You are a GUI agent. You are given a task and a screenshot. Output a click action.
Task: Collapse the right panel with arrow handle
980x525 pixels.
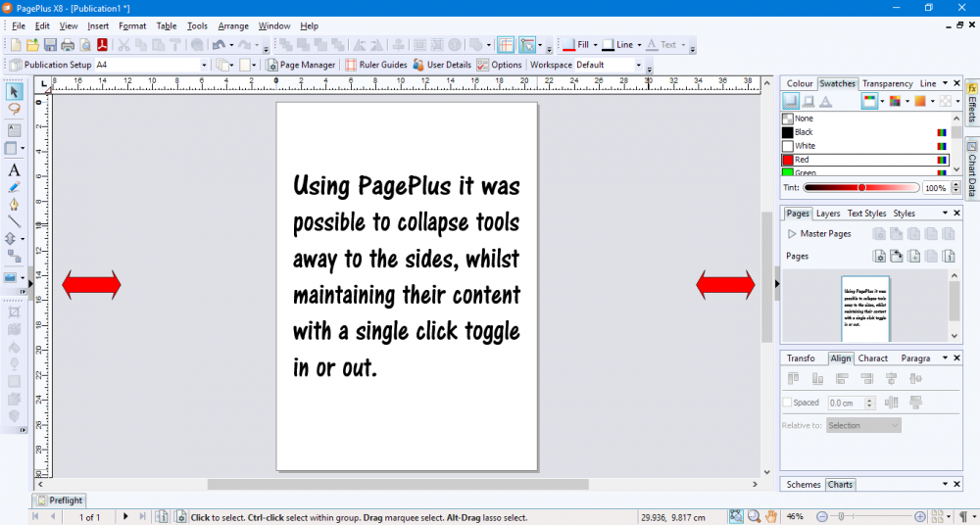[x=776, y=284]
